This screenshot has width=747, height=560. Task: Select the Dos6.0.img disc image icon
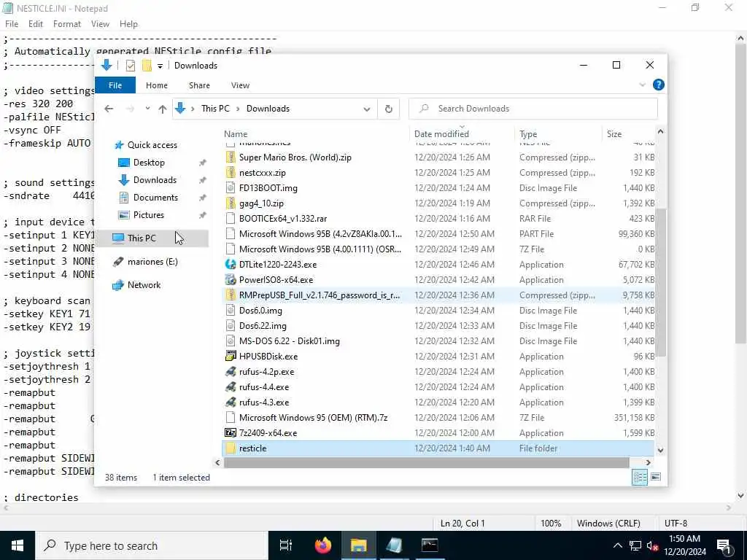tap(231, 310)
